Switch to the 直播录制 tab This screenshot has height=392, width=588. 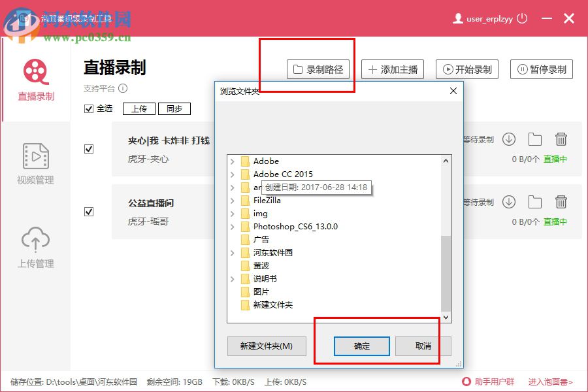(x=35, y=80)
